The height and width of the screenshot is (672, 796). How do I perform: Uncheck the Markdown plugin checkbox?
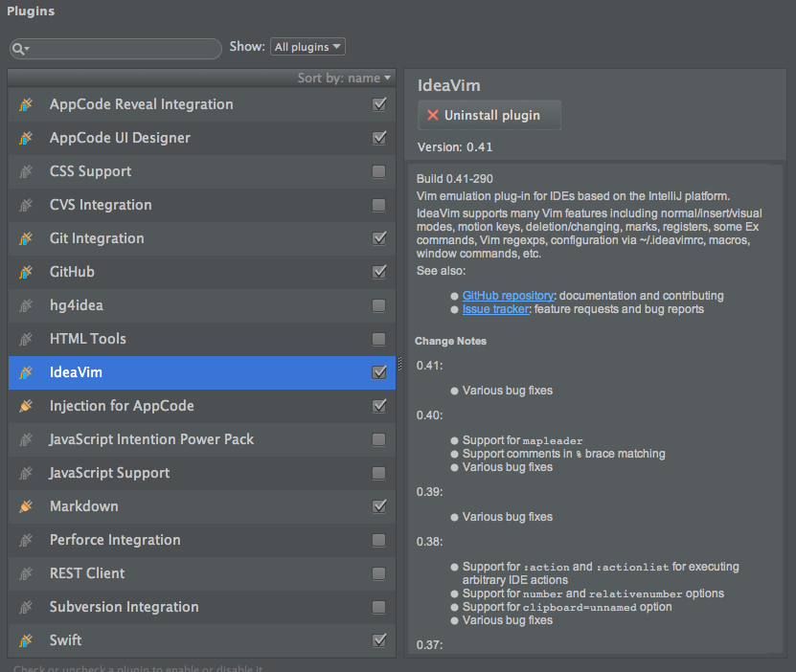(379, 505)
